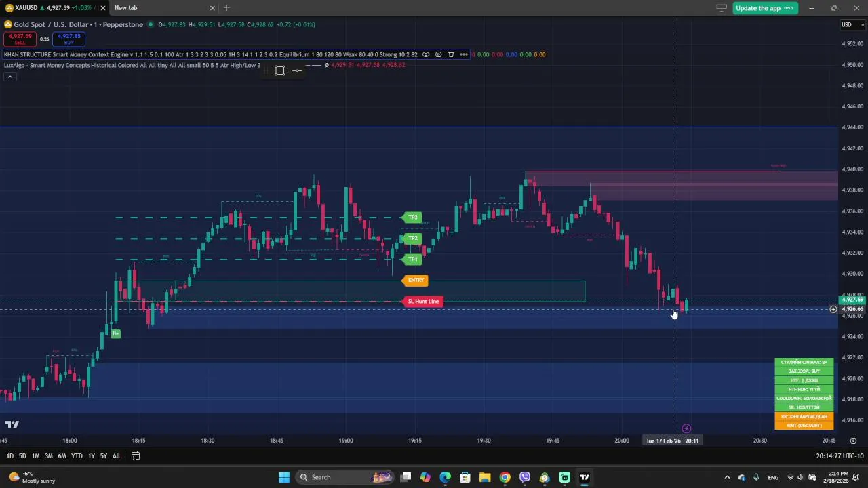Click the XAUUSD gold symbol logo icon
The width and height of the screenshot is (868, 488).
coord(8,24)
